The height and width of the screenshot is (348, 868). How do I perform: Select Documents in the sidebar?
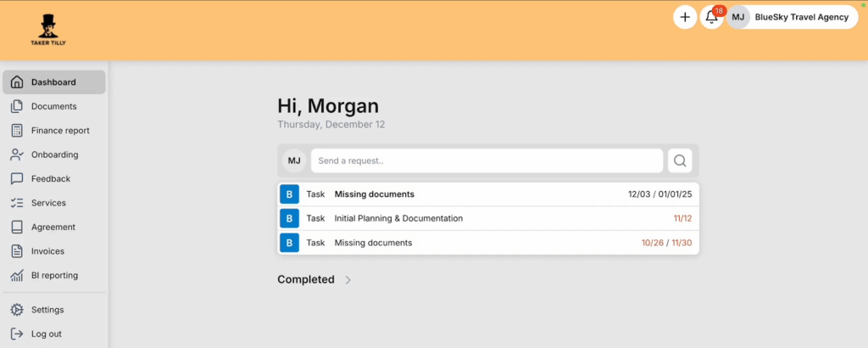54,106
